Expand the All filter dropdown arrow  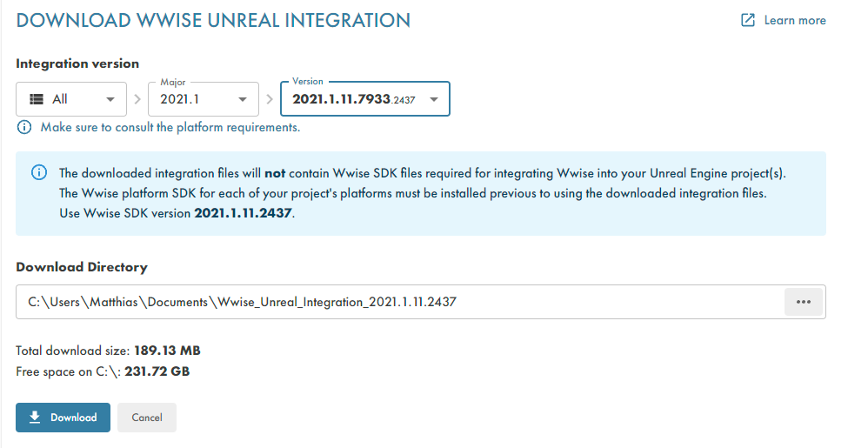pyautogui.click(x=110, y=99)
